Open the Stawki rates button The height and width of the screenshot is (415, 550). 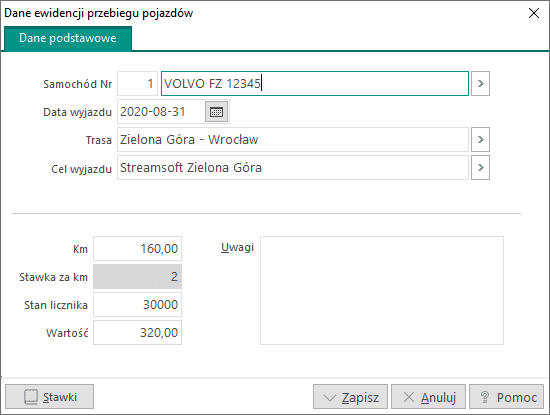click(x=49, y=397)
